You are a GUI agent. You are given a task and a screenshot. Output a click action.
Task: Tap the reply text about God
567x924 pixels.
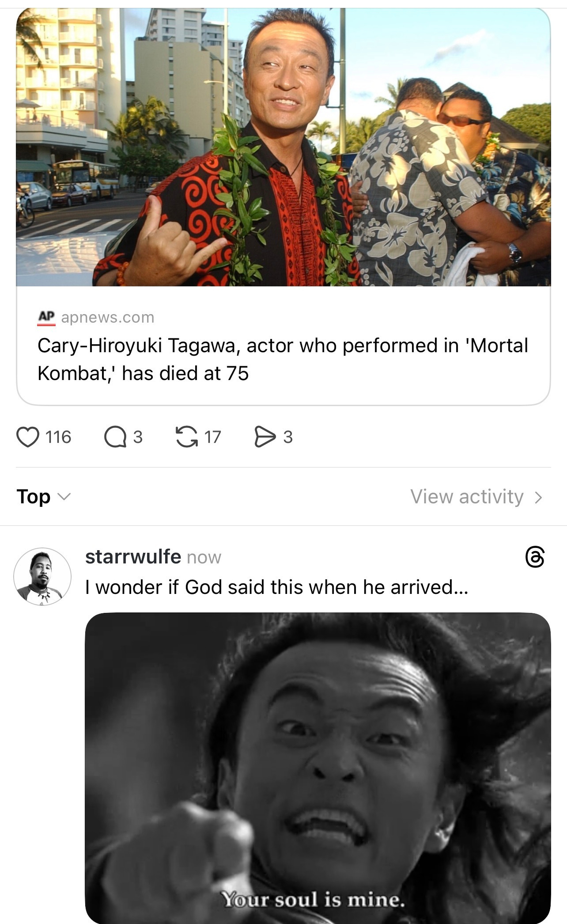[276, 587]
